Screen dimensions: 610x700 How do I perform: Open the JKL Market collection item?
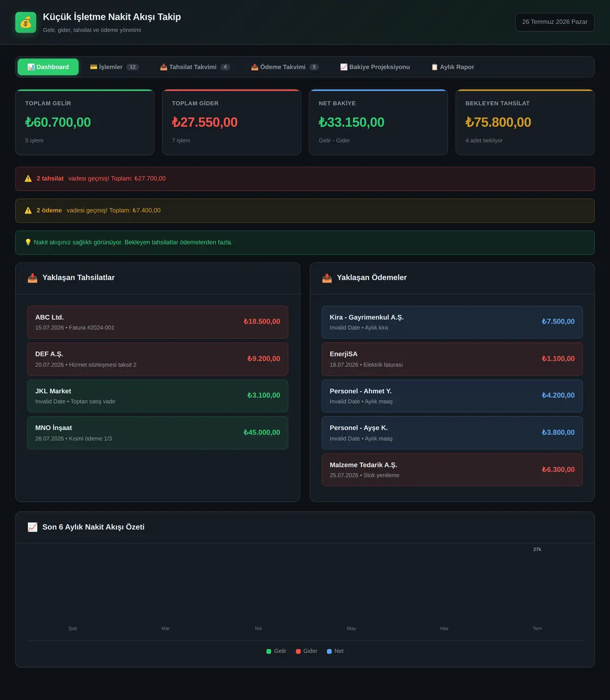[x=158, y=396]
